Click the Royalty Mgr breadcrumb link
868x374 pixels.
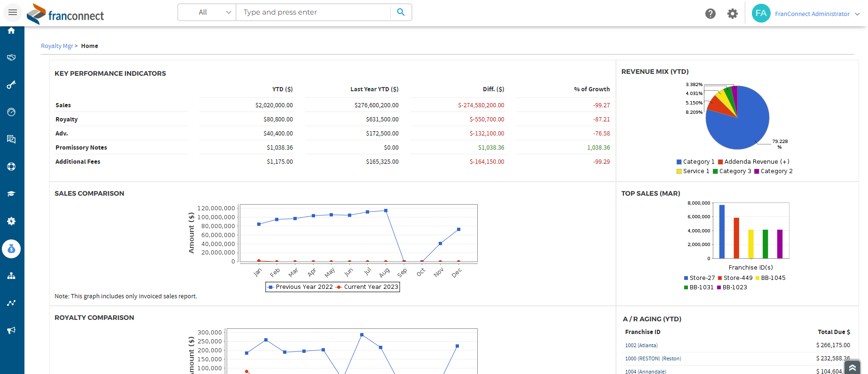[57, 46]
